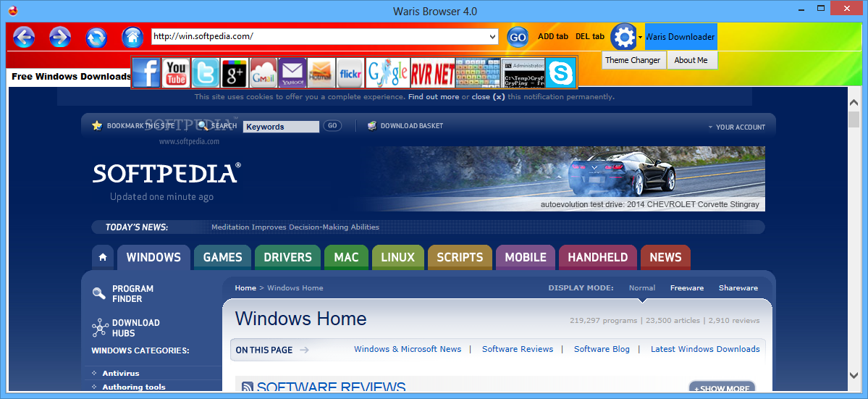Switch to the Linux tab
868x399 pixels.
(398, 257)
